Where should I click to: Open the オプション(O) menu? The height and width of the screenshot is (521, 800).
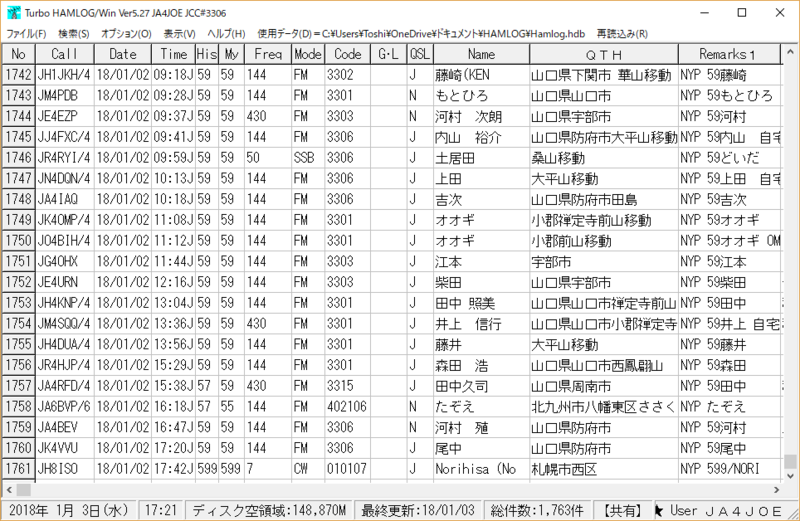click(x=126, y=34)
